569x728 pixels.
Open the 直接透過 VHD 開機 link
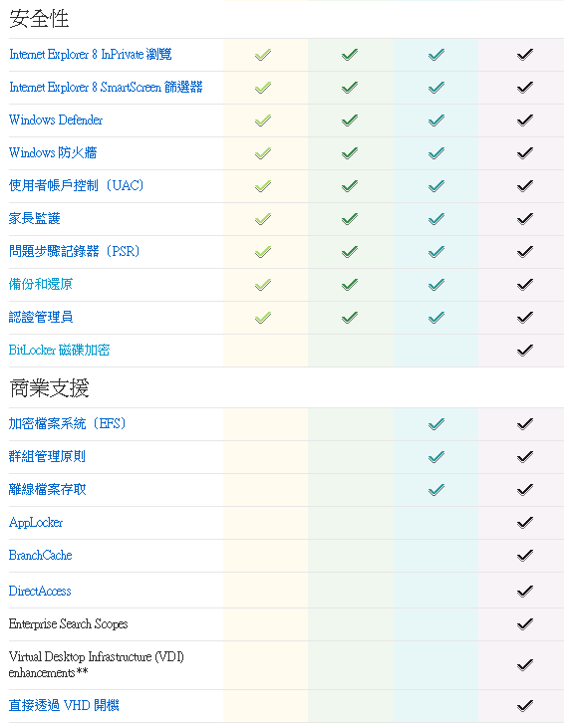[64, 706]
